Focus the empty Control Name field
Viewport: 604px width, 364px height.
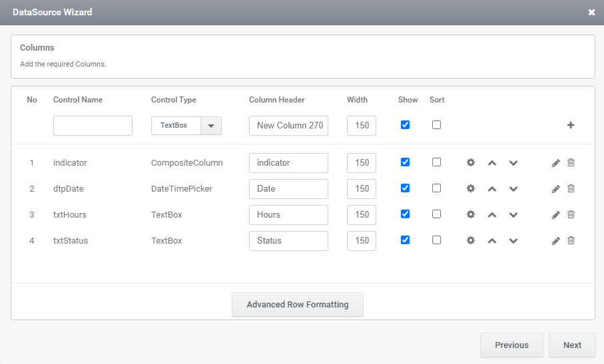[93, 126]
